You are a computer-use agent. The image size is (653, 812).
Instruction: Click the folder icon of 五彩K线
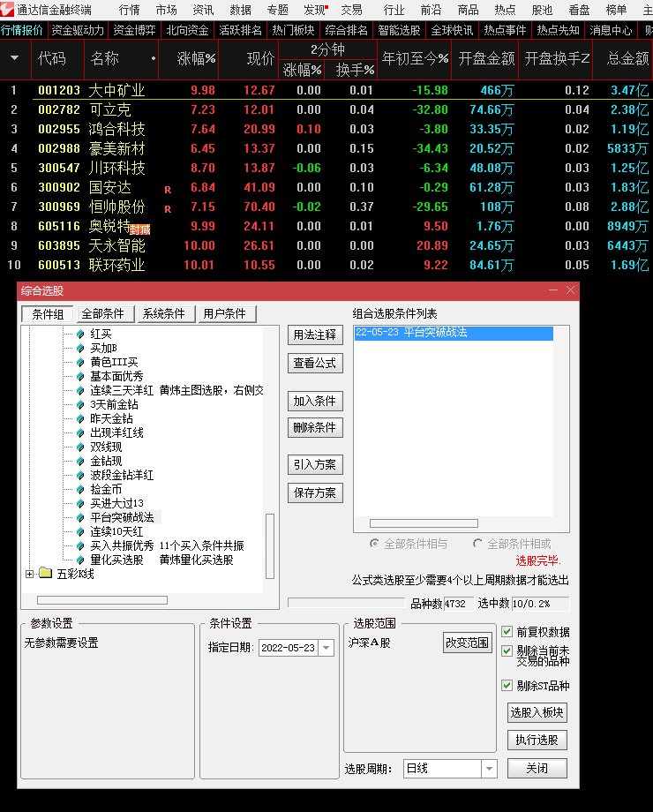click(x=46, y=573)
